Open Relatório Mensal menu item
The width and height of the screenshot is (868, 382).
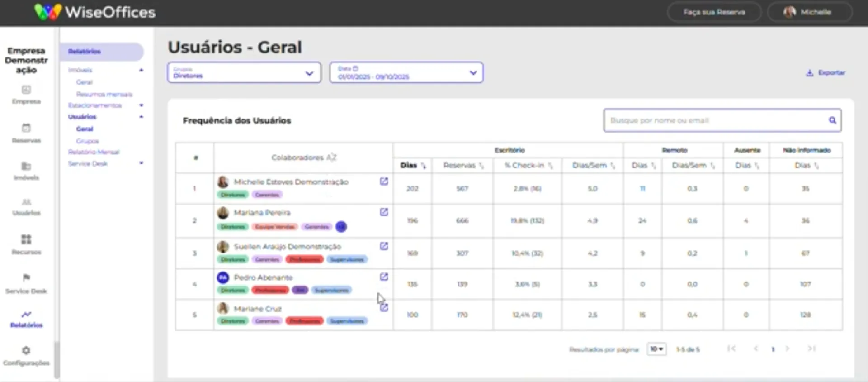point(94,152)
